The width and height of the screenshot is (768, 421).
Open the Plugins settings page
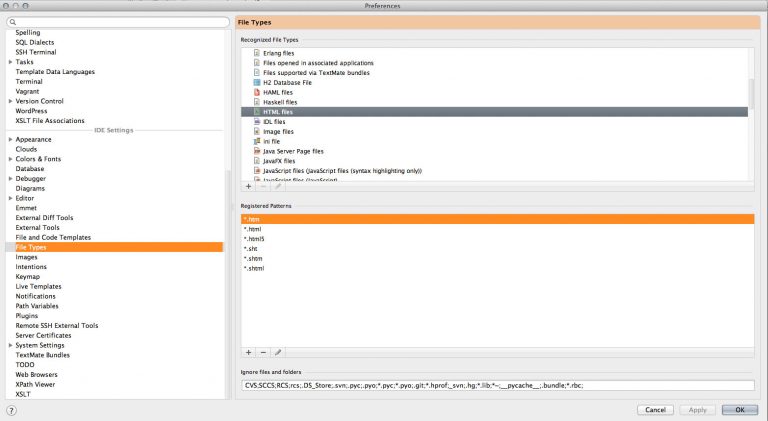tap(26, 316)
